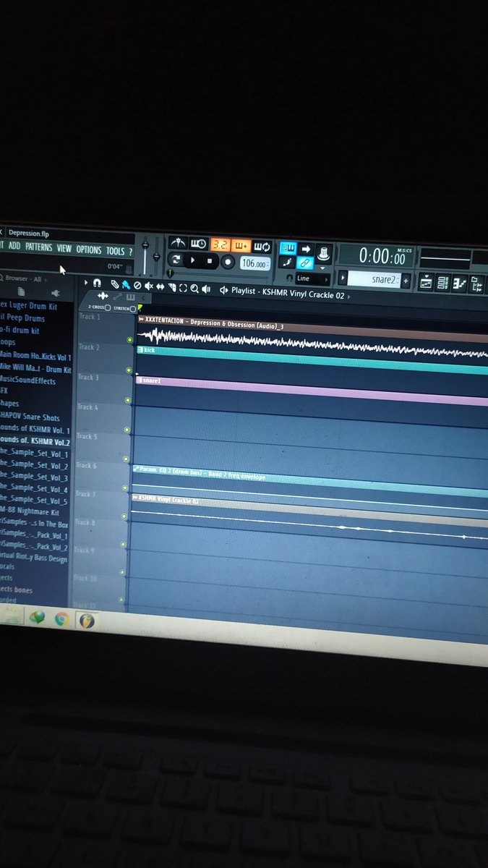Image resolution: width=488 pixels, height=868 pixels.
Task: Mute Track 1 with its green light
Action: (x=129, y=339)
